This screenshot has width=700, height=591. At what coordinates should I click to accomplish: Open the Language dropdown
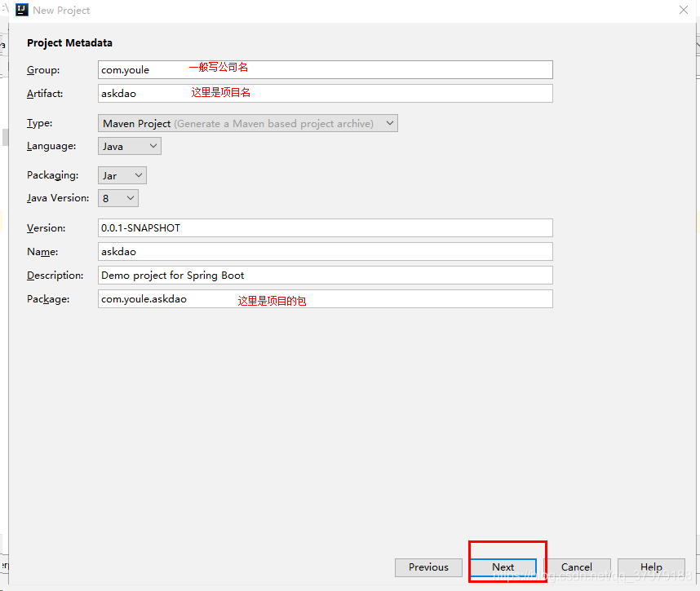130,146
